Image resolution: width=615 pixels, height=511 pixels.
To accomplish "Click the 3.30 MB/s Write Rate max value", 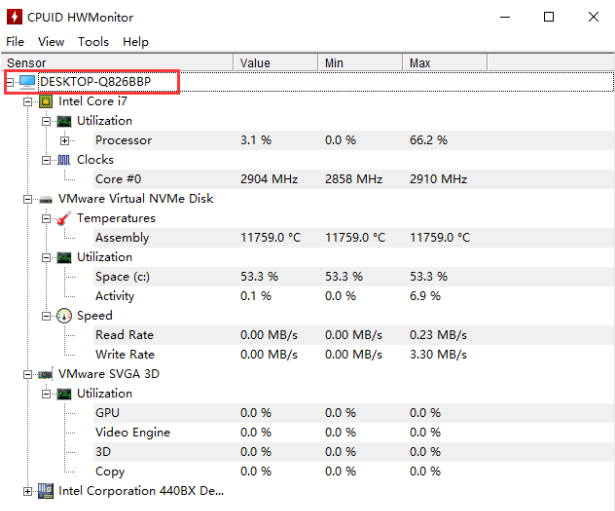I will tap(439, 355).
